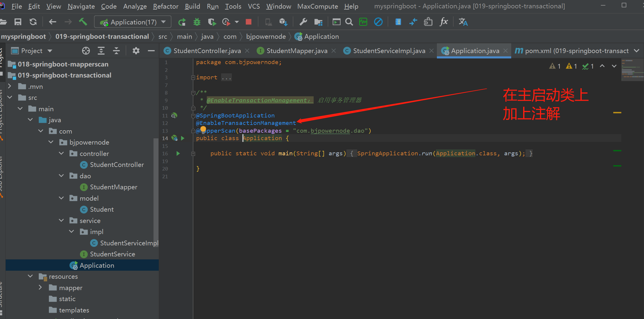Select StudentService in the project tree
Viewport: 644px width, 319px height.
coord(112,254)
